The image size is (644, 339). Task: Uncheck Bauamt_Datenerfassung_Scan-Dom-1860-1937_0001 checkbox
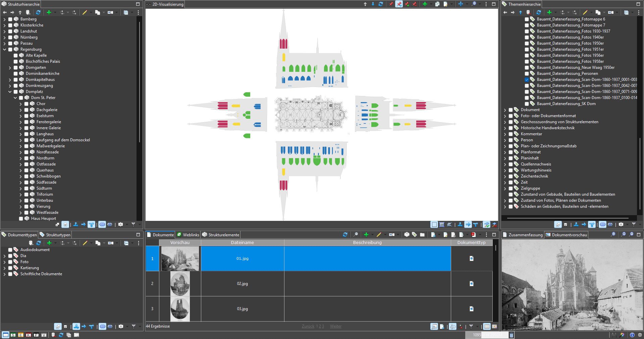pos(527,80)
